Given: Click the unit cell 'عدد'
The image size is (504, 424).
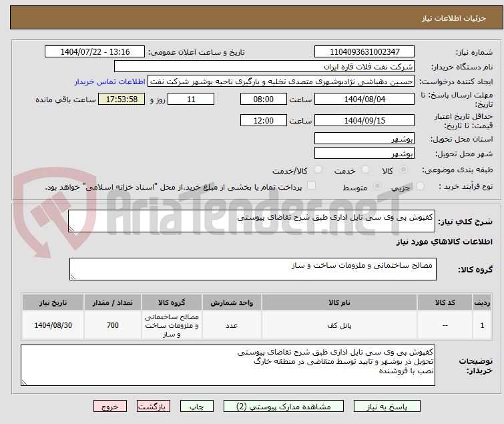Looking at the screenshot, I should coord(232,325).
